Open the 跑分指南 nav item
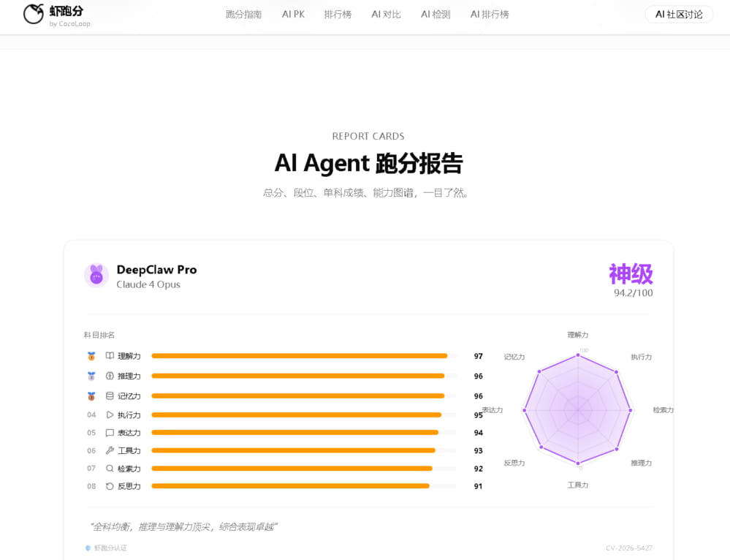The image size is (730, 560). click(243, 15)
